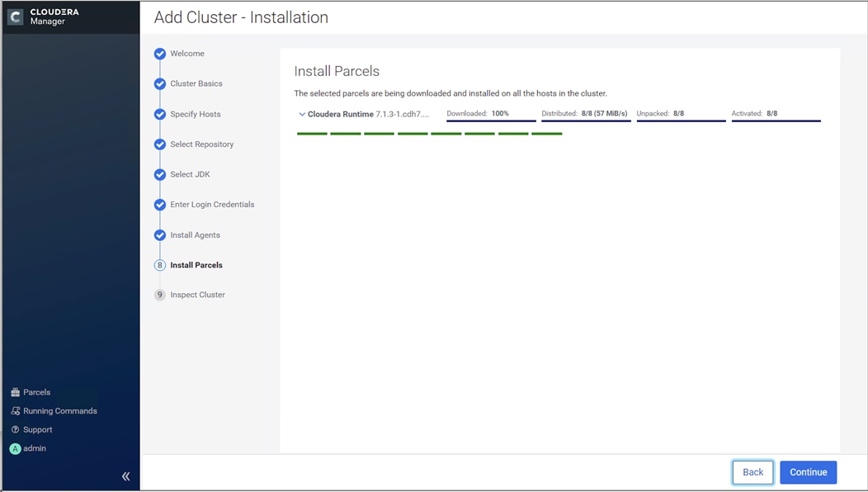This screenshot has height=492, width=868.
Task: Open the Support menu
Action: tap(38, 430)
